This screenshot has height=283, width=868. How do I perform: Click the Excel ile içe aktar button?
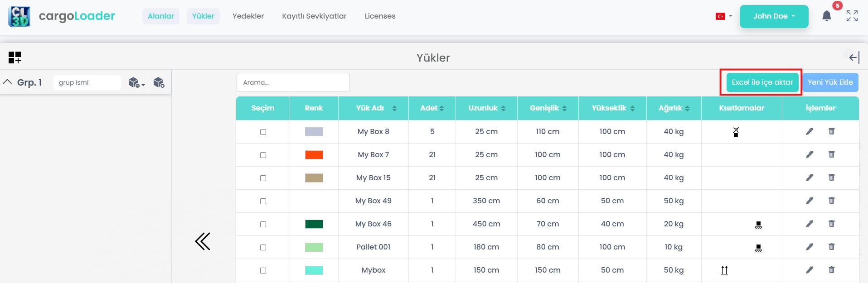click(x=762, y=82)
